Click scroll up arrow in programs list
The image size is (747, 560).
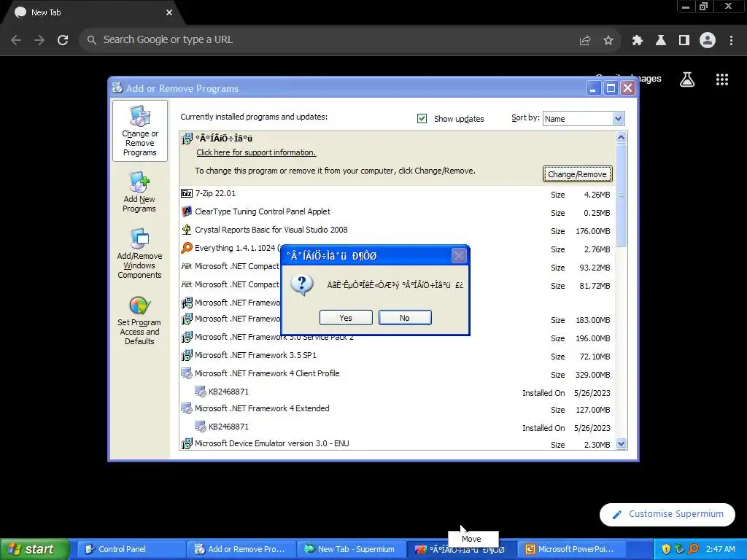pyautogui.click(x=622, y=138)
